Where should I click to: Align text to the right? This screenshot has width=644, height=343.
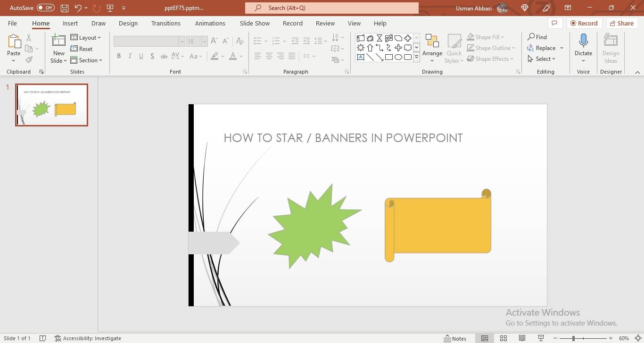(x=281, y=56)
